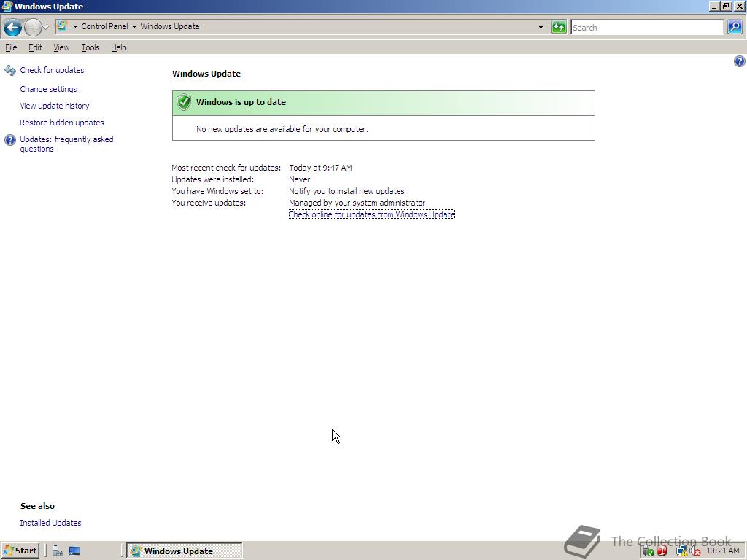Image resolution: width=747 pixels, height=560 pixels.
Task: Click the Windows Update breadcrumb text
Action: 169,26
